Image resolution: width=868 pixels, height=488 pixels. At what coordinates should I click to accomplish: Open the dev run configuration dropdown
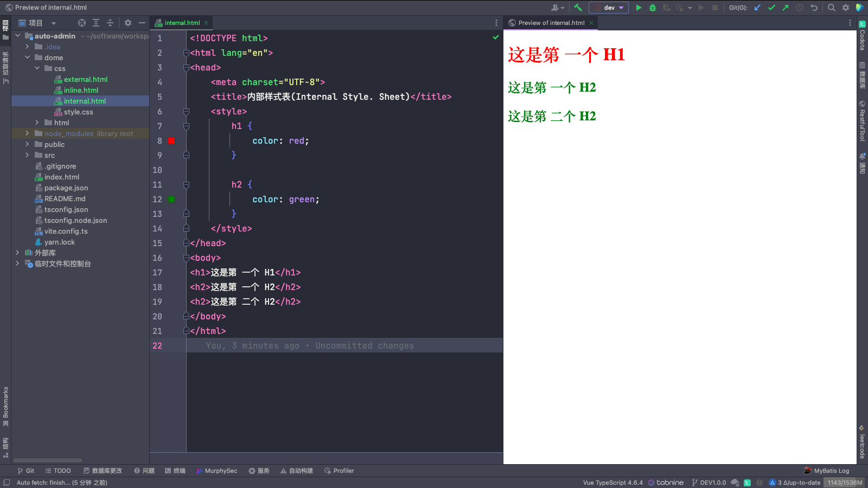click(609, 8)
